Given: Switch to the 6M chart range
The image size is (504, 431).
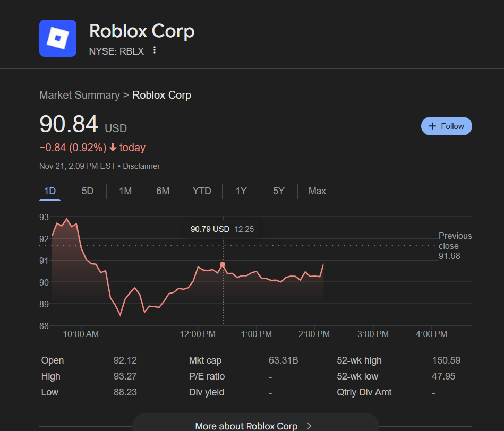Looking at the screenshot, I should (x=163, y=191).
